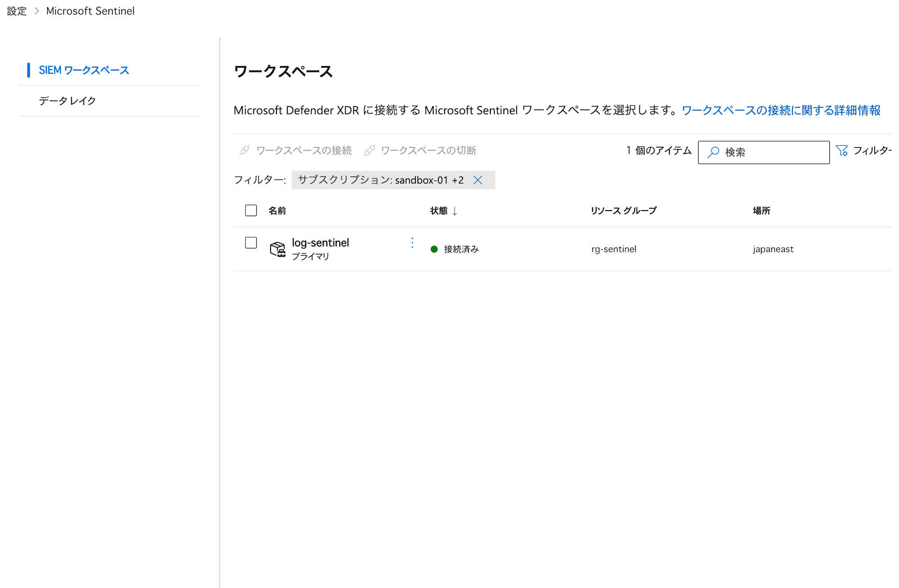Click the 状態 sort arrow
Screen dimensions: 899x588
click(x=455, y=211)
